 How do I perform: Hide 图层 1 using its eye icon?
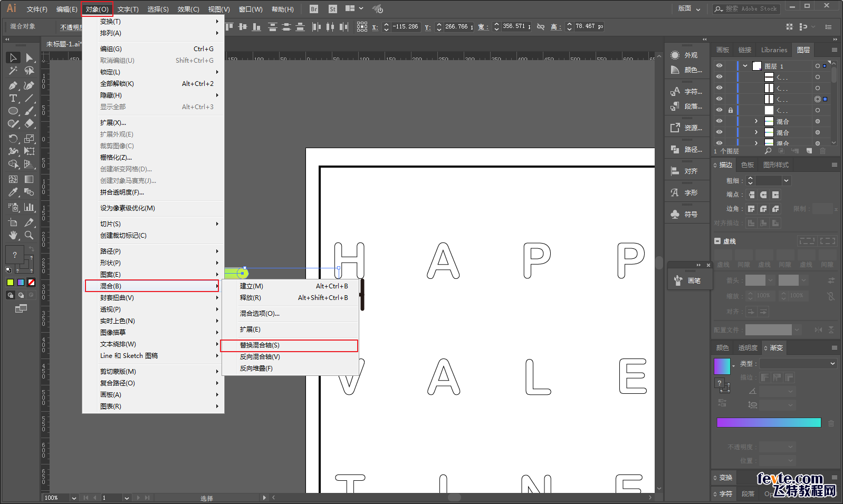pyautogui.click(x=719, y=66)
